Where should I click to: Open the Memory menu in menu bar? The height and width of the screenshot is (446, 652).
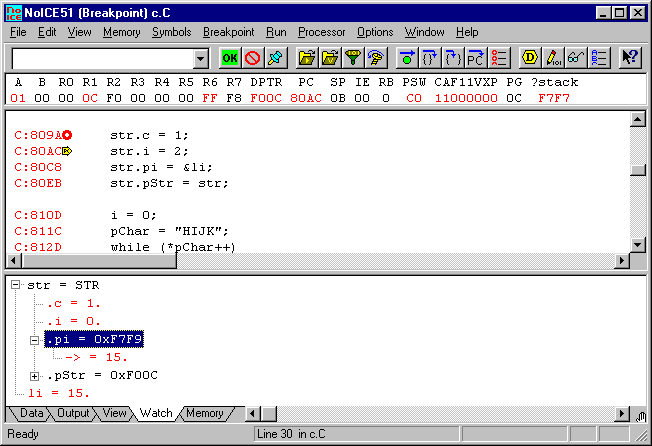pos(121,32)
